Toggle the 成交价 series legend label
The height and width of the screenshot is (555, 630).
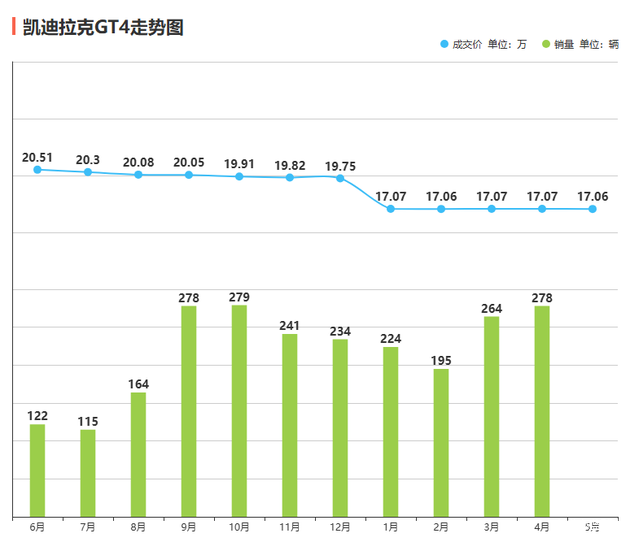467,45
